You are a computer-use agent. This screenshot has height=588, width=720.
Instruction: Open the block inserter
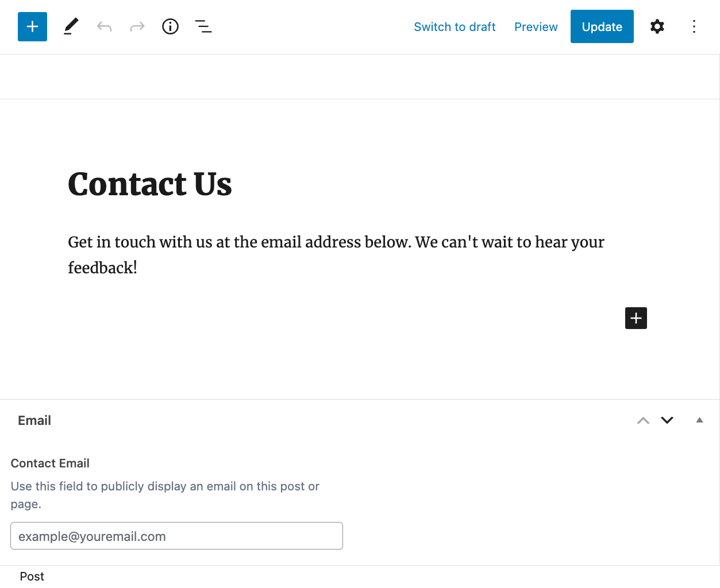(32, 26)
